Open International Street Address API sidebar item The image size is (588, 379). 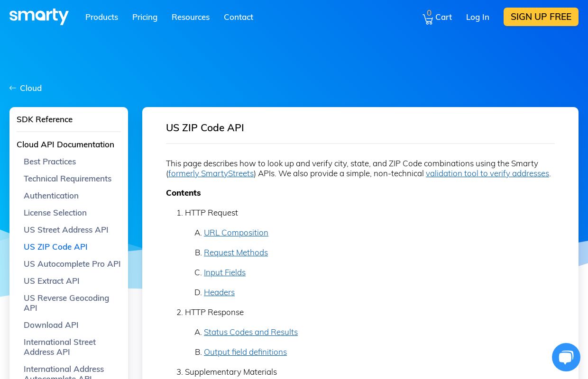point(60,347)
